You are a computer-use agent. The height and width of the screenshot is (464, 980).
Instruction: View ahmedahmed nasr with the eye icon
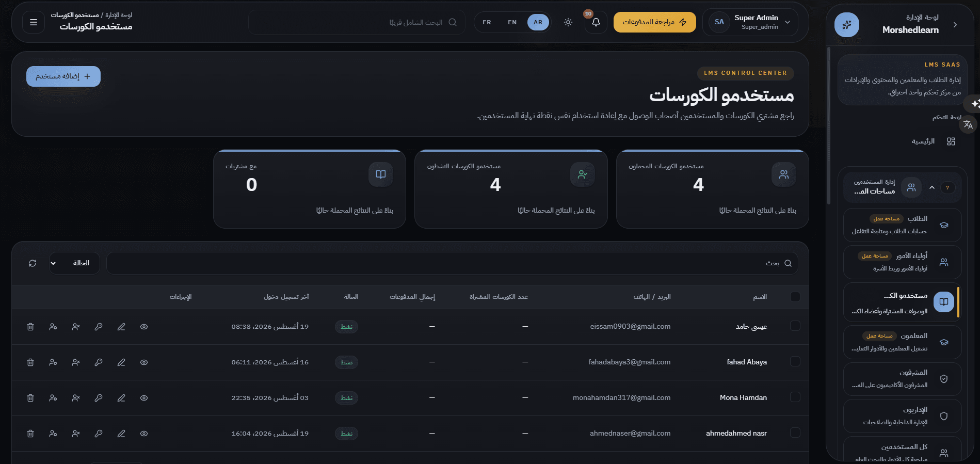144,434
